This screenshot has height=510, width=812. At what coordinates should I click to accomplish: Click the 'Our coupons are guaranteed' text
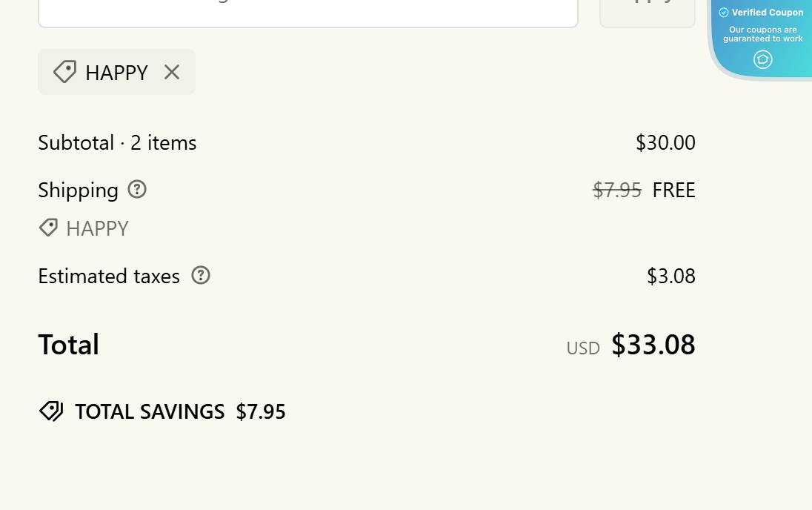click(x=762, y=34)
